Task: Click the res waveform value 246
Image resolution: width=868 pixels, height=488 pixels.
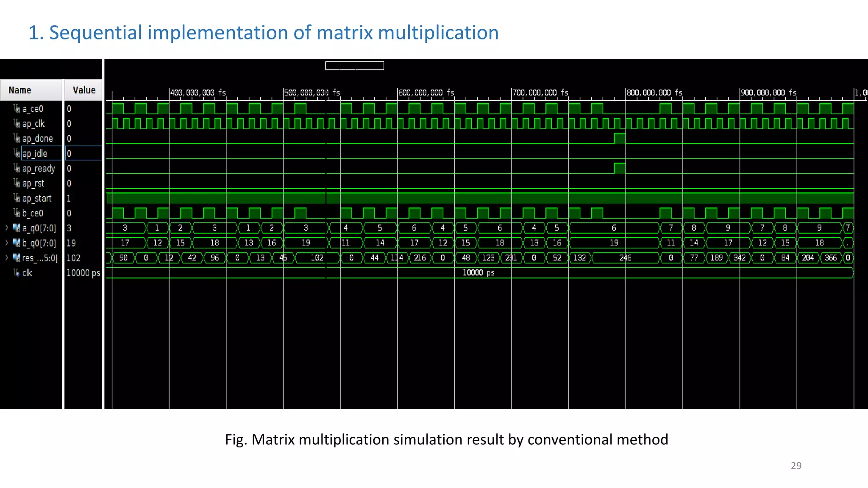Action: pyautogui.click(x=625, y=258)
